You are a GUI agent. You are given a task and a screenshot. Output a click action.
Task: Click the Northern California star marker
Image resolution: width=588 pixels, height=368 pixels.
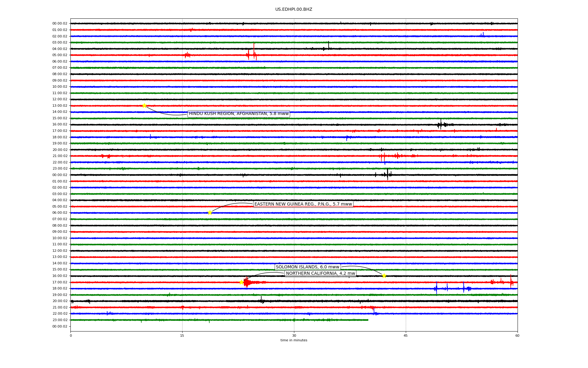point(241,282)
